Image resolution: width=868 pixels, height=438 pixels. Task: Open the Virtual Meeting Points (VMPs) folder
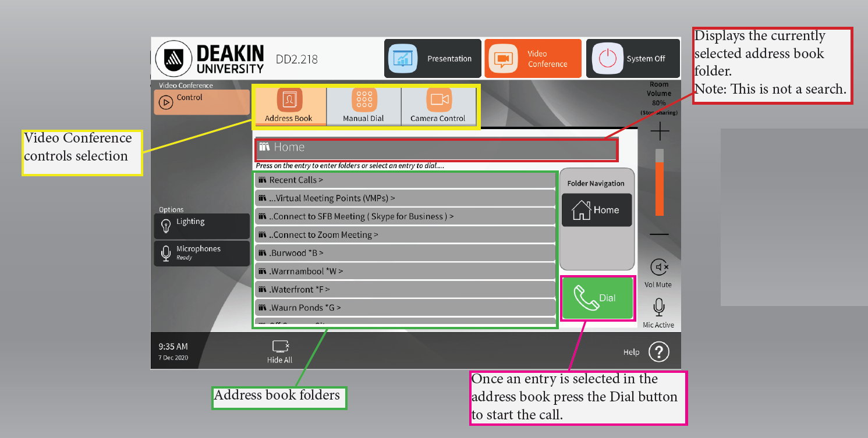[x=406, y=198]
